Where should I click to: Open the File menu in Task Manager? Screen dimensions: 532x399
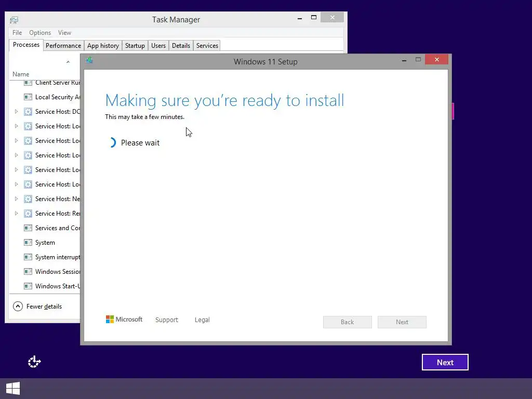pos(17,33)
